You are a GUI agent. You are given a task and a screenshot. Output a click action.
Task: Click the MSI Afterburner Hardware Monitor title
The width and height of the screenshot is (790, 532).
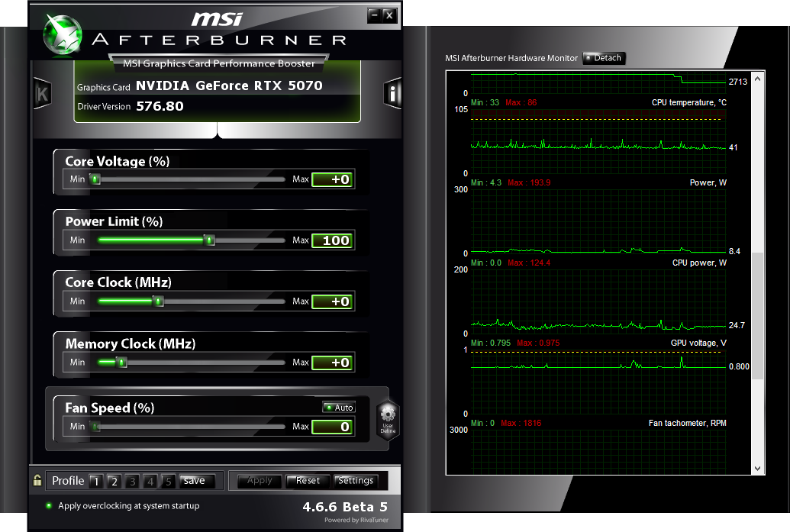[511, 58]
